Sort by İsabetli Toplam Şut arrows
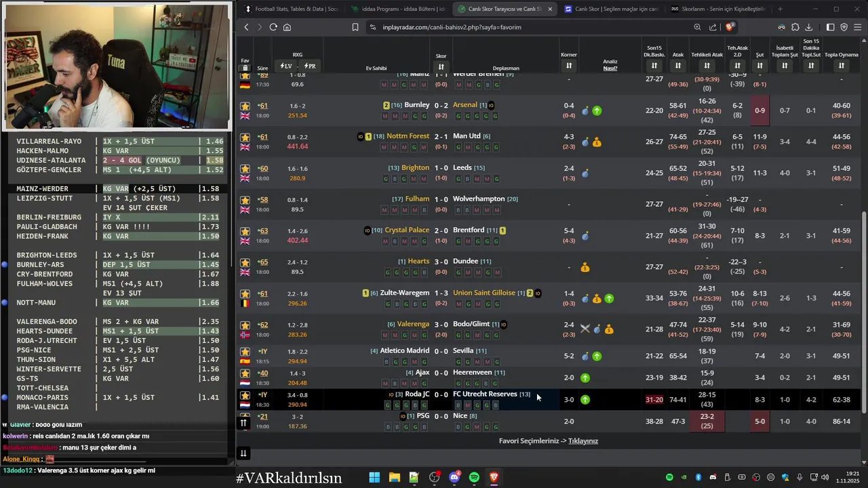This screenshot has height=488, width=868. pyautogui.click(x=785, y=66)
